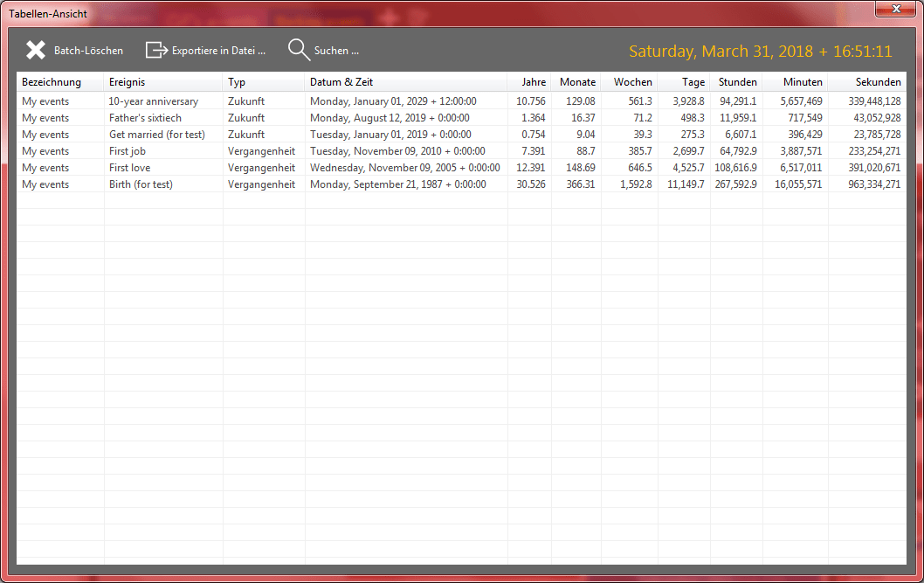Image resolution: width=924 pixels, height=583 pixels.
Task: Sort by Jahre column header
Action: click(529, 82)
